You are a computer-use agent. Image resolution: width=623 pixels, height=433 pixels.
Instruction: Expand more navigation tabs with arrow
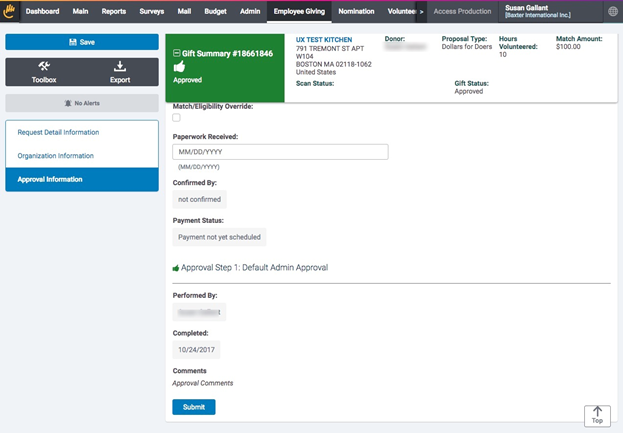coord(421,12)
